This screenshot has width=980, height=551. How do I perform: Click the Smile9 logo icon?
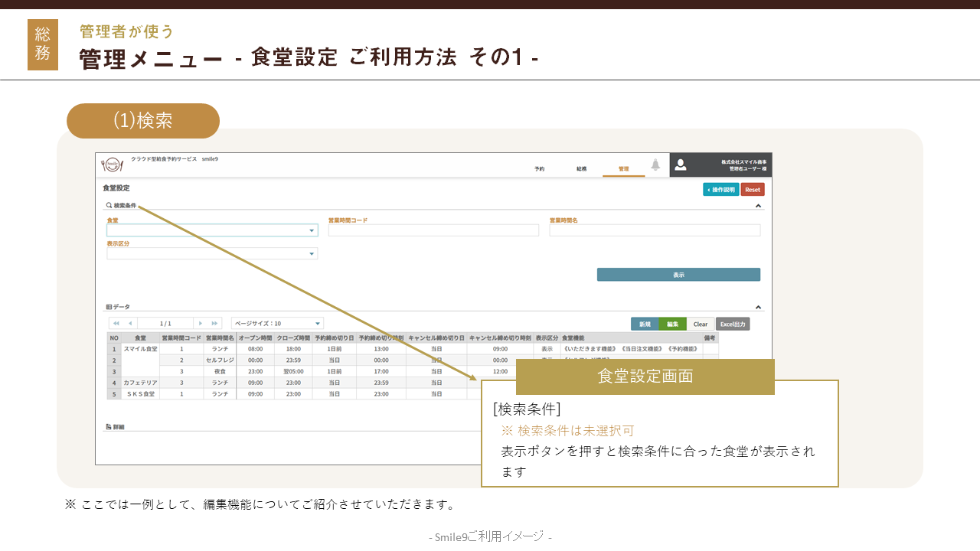(112, 165)
